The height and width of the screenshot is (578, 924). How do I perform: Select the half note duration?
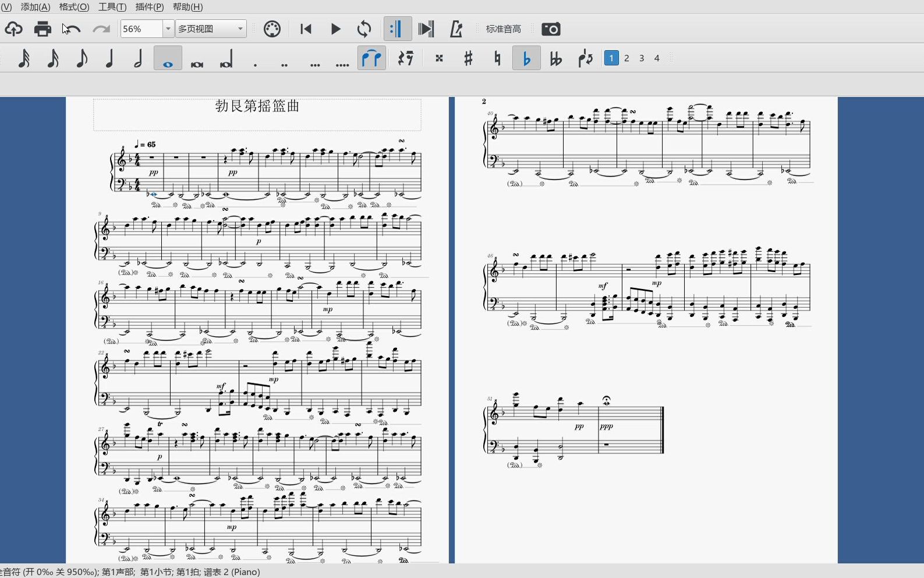coord(139,58)
